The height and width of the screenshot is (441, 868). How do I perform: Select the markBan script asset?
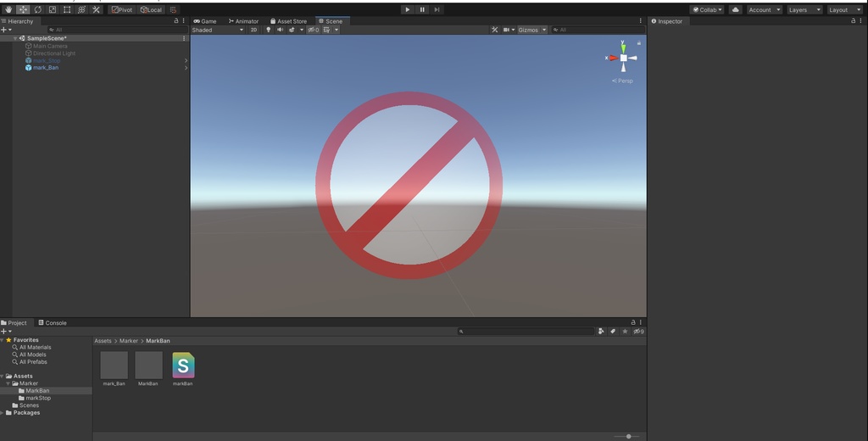pyautogui.click(x=183, y=369)
